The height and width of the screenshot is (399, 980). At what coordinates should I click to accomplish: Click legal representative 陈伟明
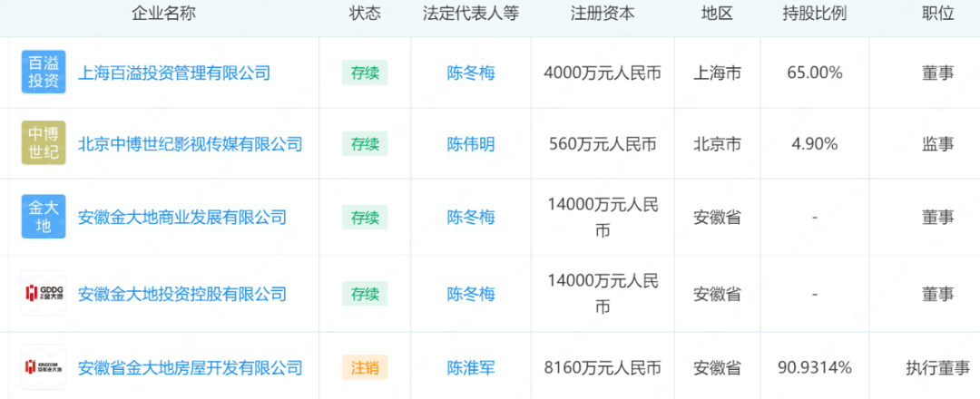pyautogui.click(x=471, y=144)
